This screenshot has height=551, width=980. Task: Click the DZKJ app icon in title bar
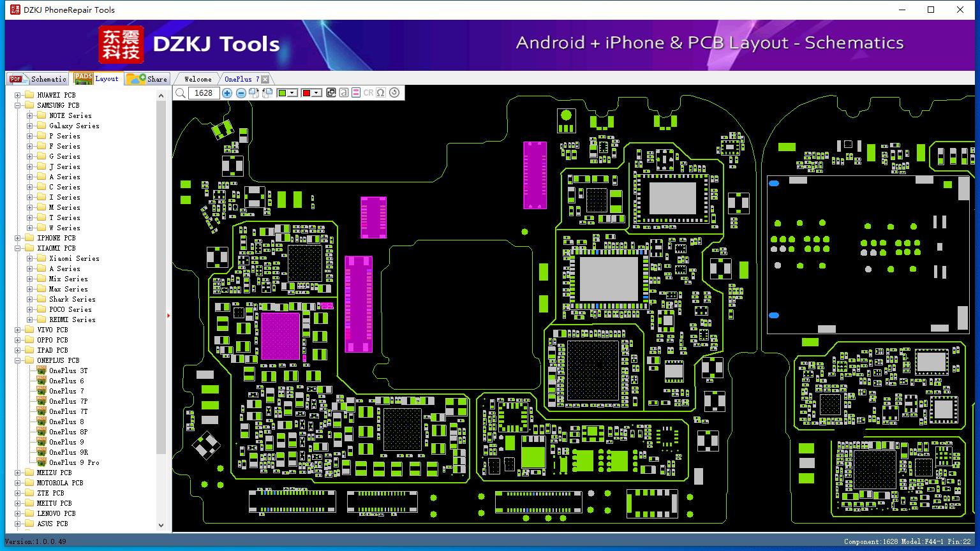click(15, 10)
